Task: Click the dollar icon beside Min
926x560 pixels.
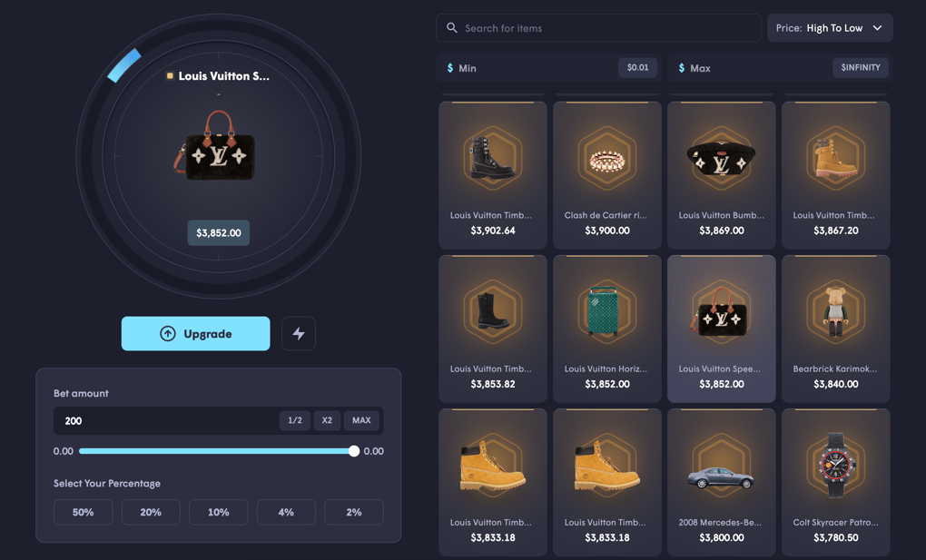Action: tap(450, 68)
